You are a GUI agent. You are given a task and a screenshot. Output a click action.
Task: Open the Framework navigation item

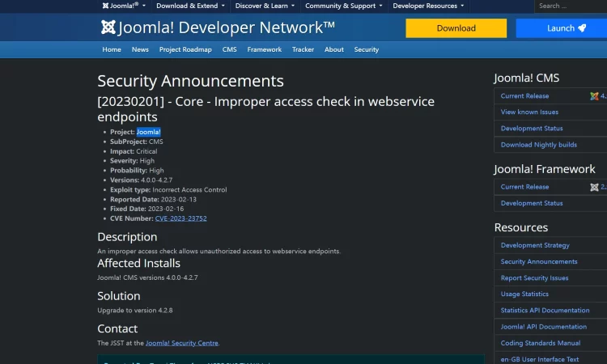(265, 49)
